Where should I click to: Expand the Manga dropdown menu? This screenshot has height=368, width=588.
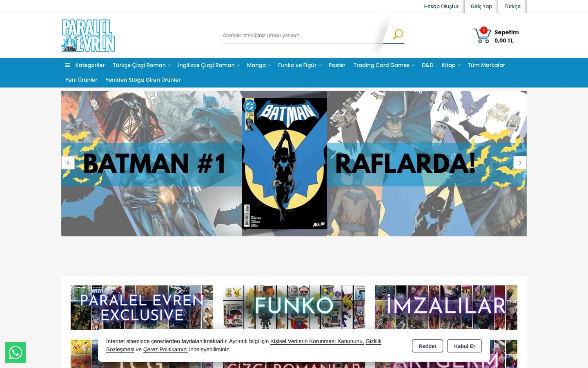coord(259,65)
